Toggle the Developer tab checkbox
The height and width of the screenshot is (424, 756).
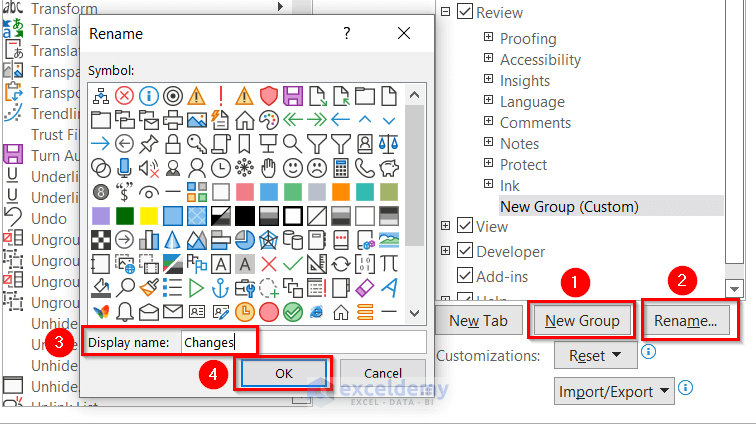coord(465,250)
